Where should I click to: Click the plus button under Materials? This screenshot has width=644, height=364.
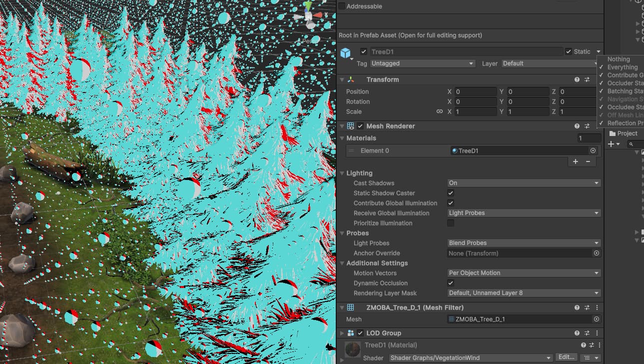[x=575, y=161]
